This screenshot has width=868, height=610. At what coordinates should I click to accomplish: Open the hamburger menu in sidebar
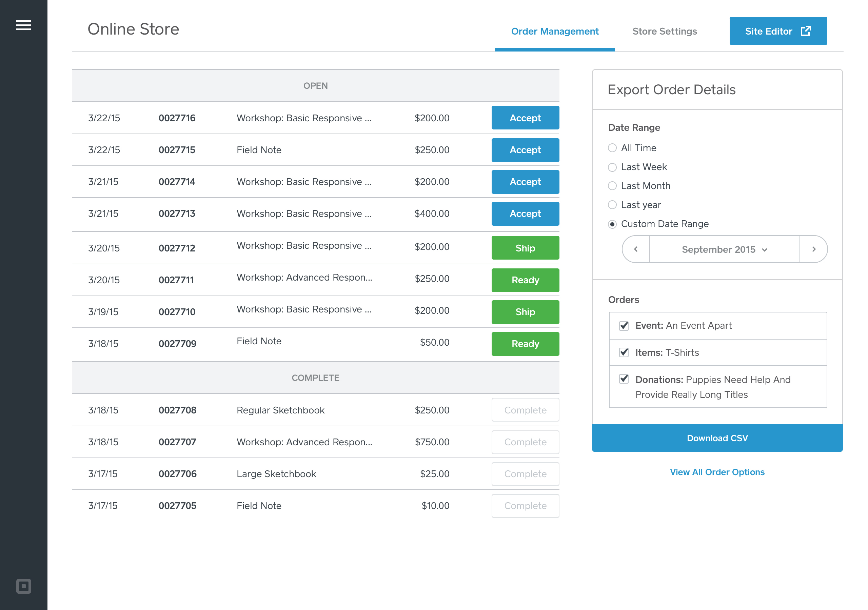pyautogui.click(x=23, y=25)
